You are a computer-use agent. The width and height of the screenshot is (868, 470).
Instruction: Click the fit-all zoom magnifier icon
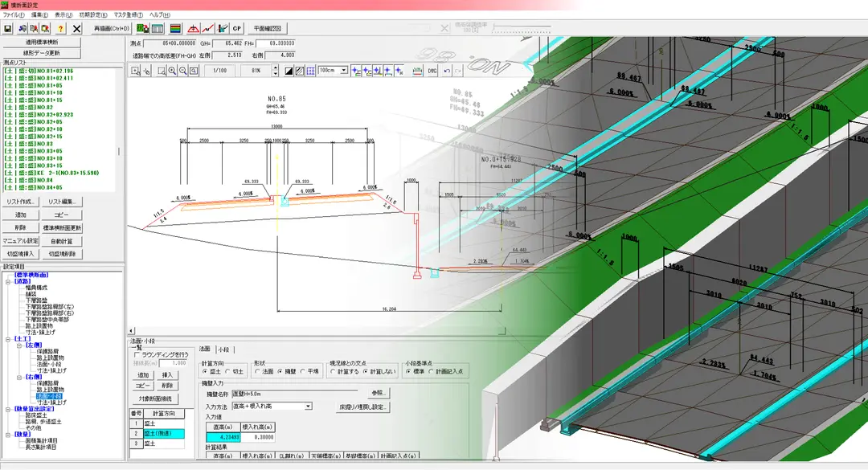(193, 71)
